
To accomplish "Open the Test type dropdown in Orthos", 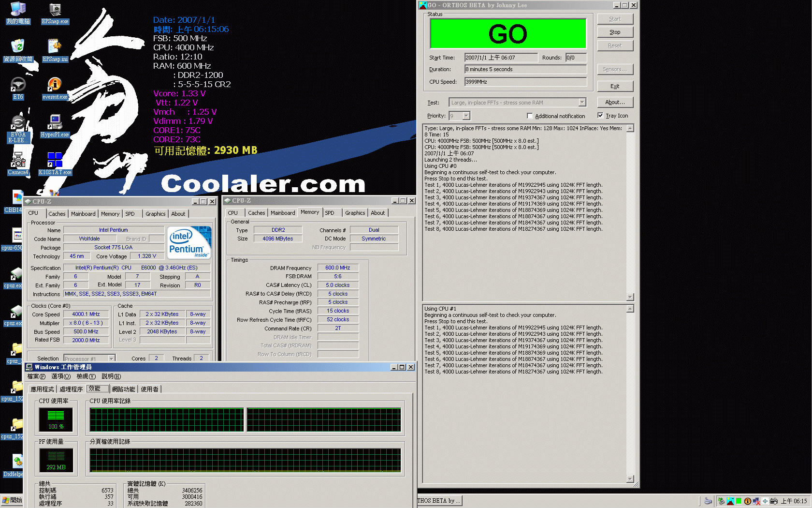I will coord(582,103).
